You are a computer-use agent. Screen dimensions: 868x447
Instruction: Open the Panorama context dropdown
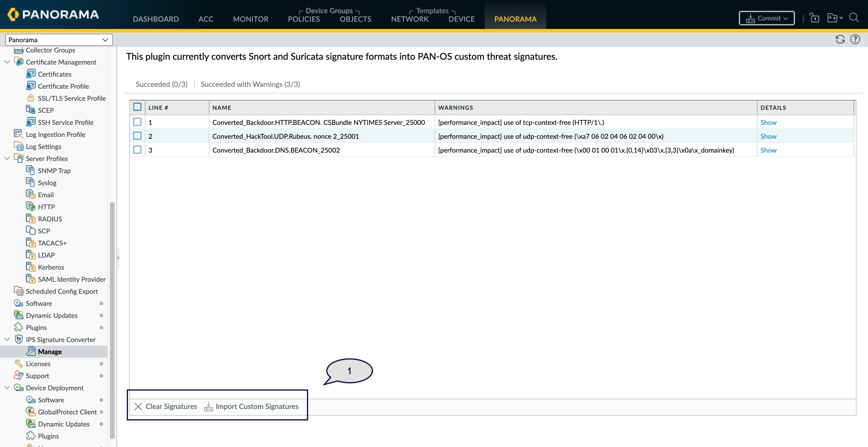(59, 40)
